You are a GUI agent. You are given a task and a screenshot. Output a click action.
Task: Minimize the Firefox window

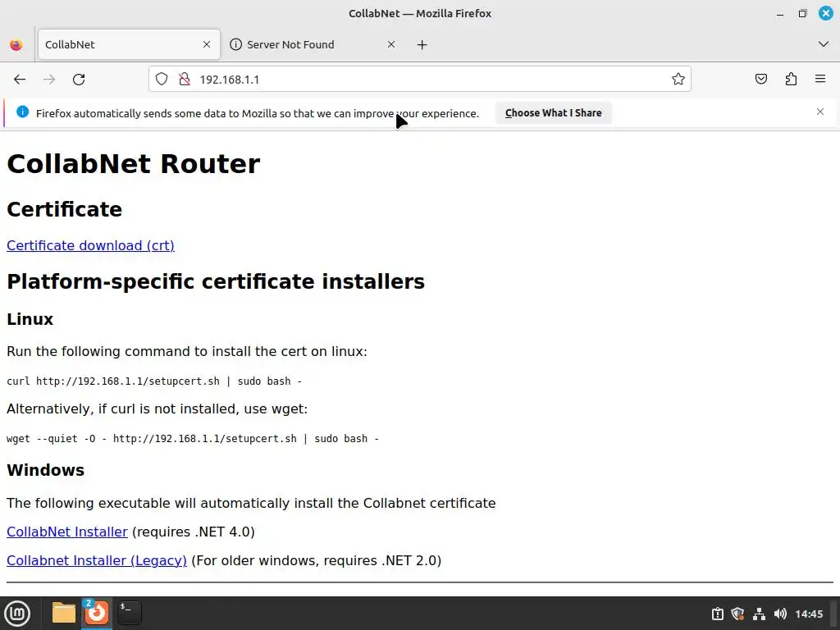[780, 14]
